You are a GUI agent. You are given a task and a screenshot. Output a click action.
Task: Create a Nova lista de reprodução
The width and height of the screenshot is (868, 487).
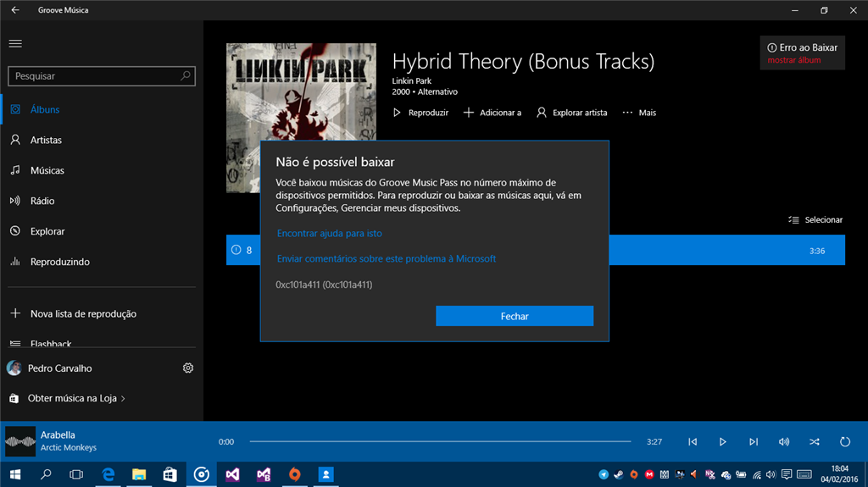102,313
